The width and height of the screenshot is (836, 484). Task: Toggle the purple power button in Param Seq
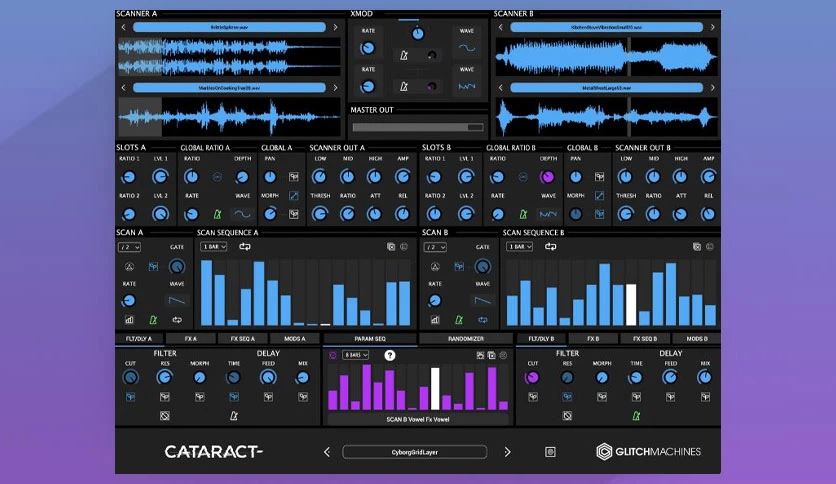point(333,355)
